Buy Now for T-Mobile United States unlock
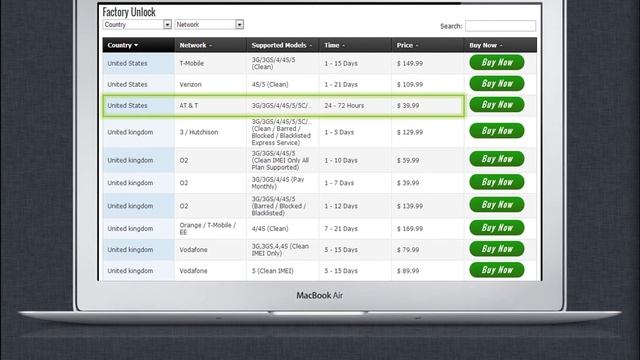 pos(497,62)
